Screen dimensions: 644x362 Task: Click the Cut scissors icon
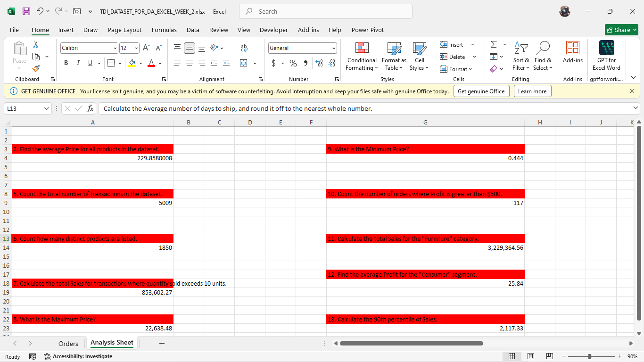pyautogui.click(x=36, y=44)
